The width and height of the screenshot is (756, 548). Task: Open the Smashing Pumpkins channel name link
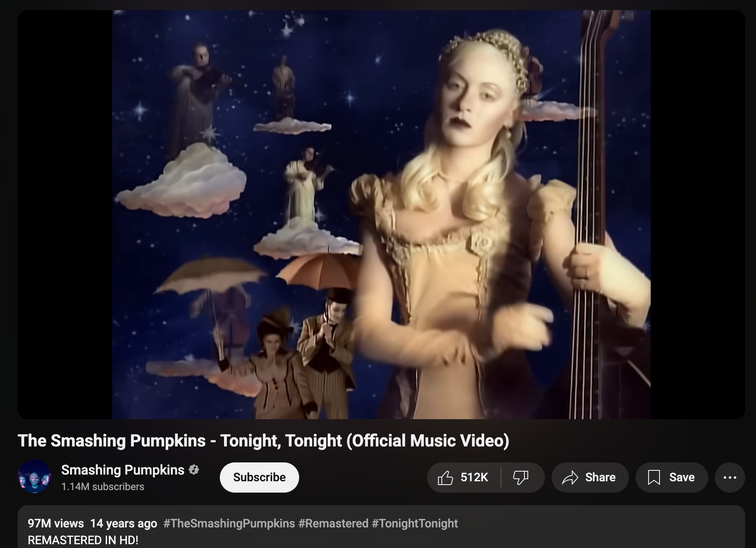pyautogui.click(x=123, y=470)
